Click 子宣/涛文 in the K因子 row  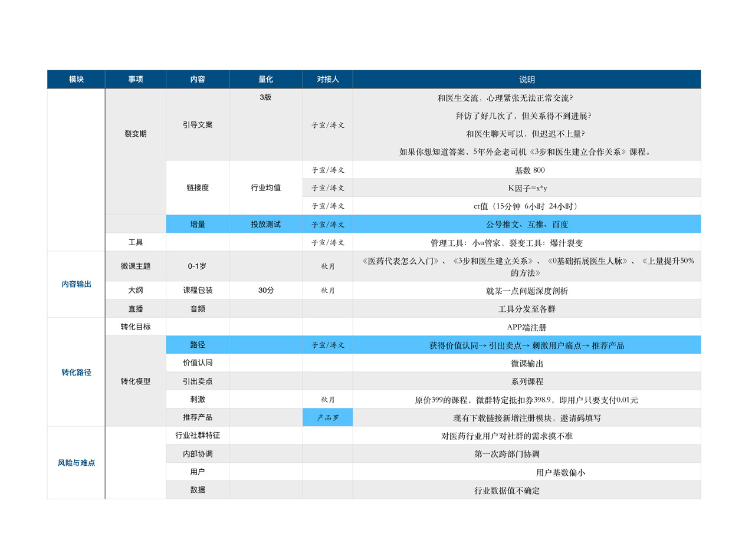click(x=328, y=188)
